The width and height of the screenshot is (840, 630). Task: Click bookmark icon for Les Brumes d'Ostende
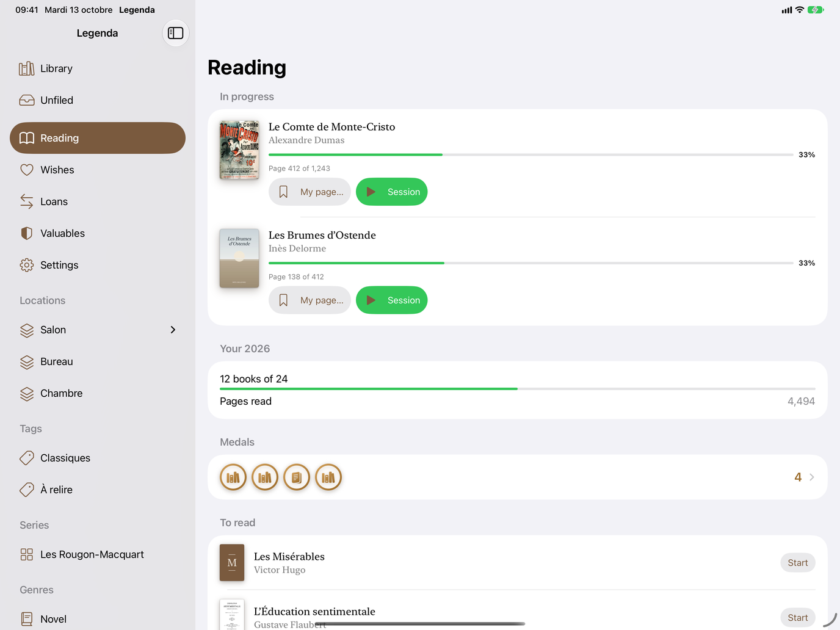[x=283, y=300]
